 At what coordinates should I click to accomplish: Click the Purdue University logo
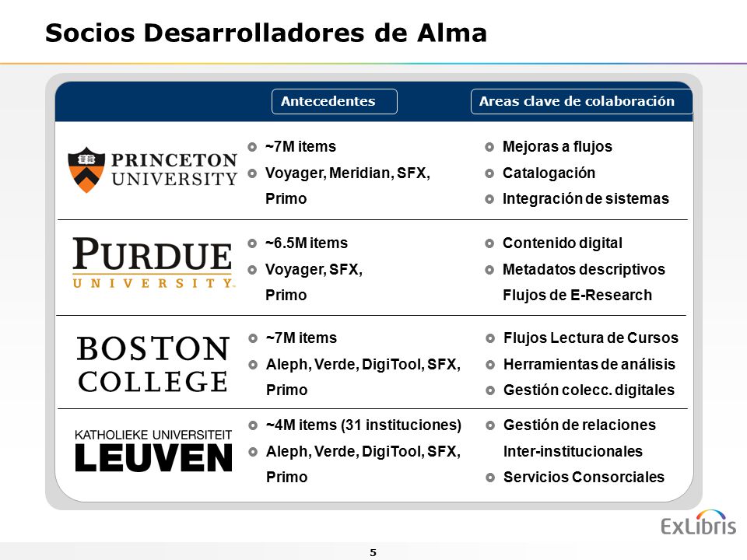click(153, 263)
